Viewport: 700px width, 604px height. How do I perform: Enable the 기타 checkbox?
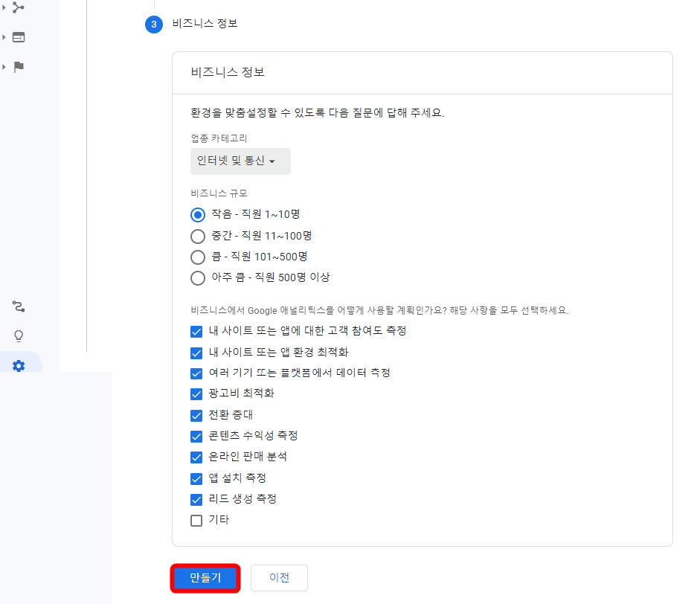point(196,520)
